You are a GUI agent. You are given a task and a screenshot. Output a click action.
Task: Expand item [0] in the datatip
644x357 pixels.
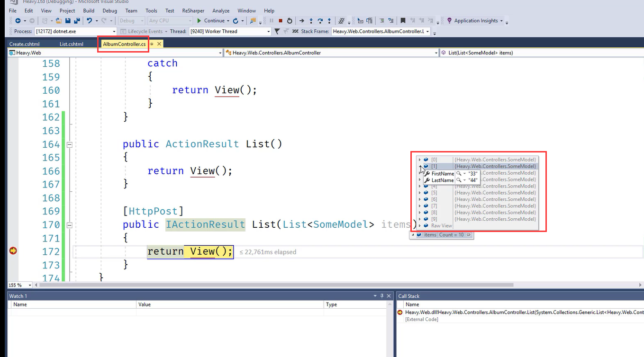(x=419, y=160)
